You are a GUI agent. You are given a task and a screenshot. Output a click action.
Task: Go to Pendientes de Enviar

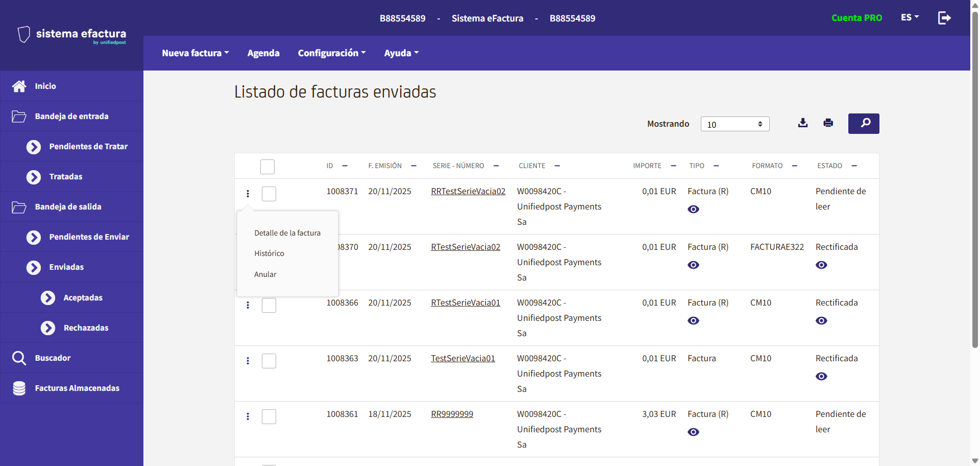tap(89, 237)
